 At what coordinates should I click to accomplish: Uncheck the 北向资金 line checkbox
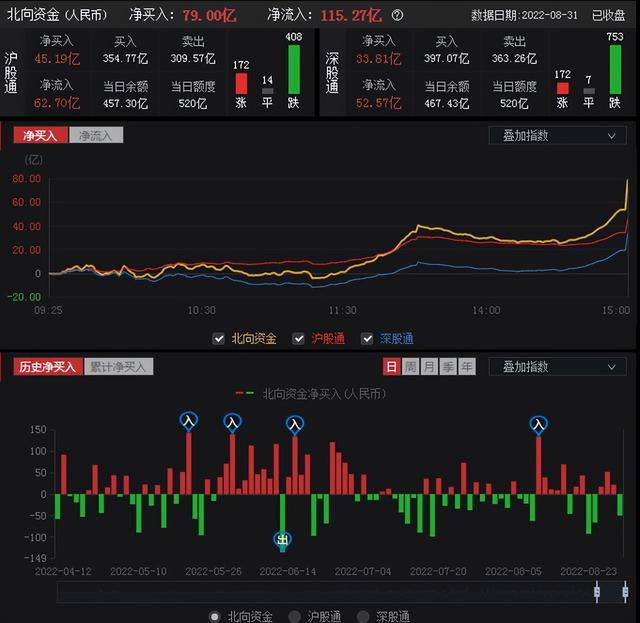pos(219,338)
